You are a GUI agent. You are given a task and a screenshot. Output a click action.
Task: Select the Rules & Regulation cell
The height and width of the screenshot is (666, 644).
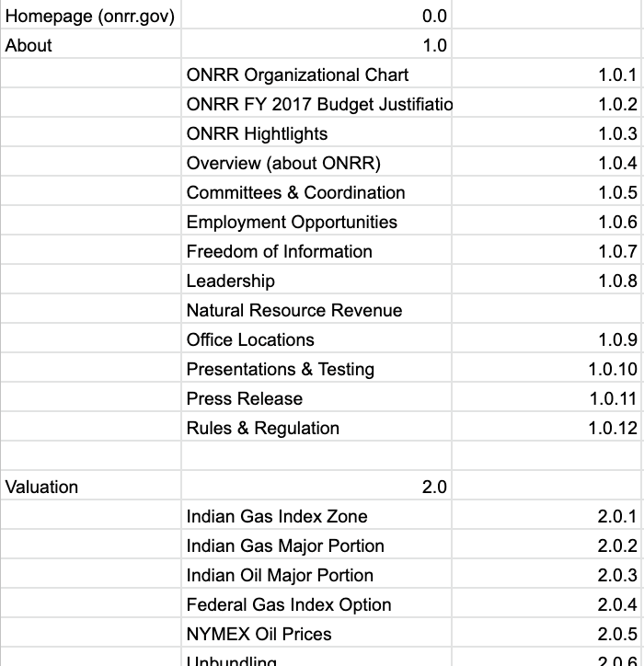pyautogui.click(x=316, y=428)
